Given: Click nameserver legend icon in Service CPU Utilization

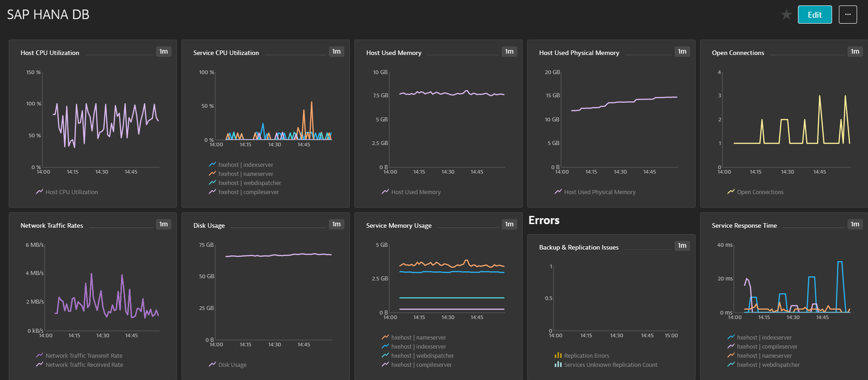Looking at the screenshot, I should click(212, 174).
